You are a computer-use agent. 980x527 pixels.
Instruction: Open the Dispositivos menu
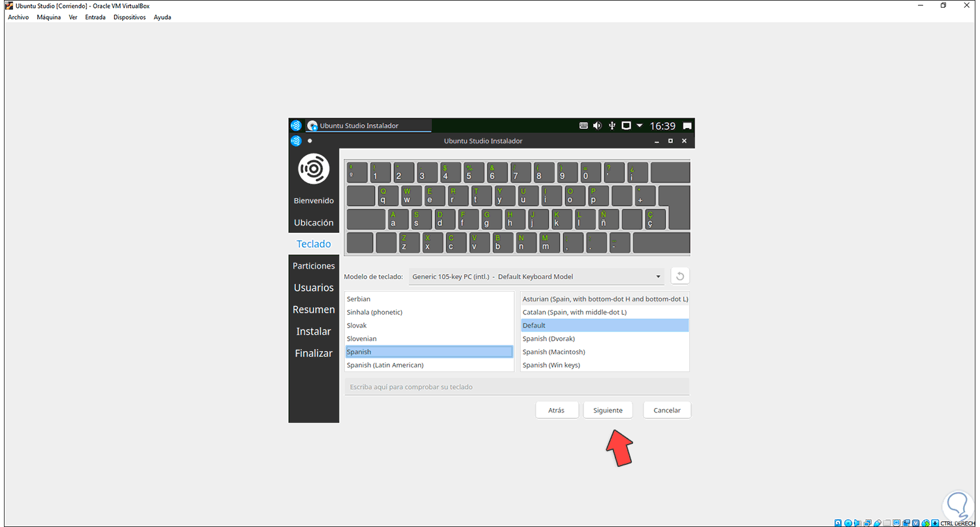[x=129, y=17]
